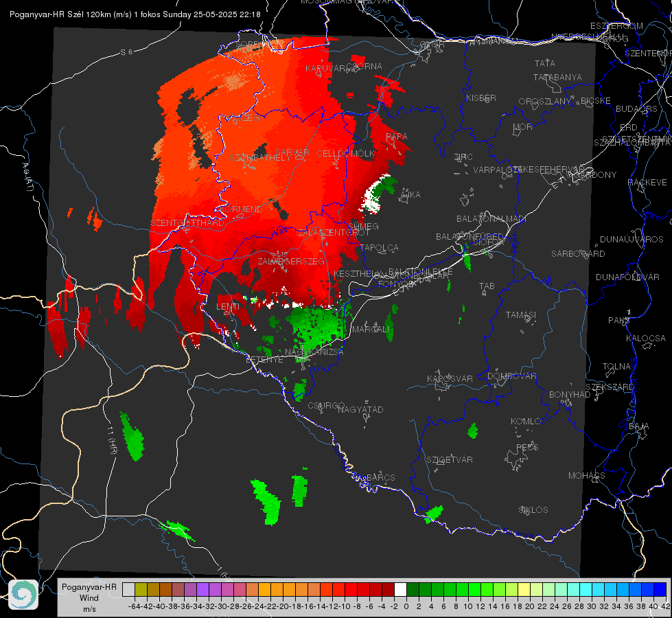Click the TOLNA city label

616,367
